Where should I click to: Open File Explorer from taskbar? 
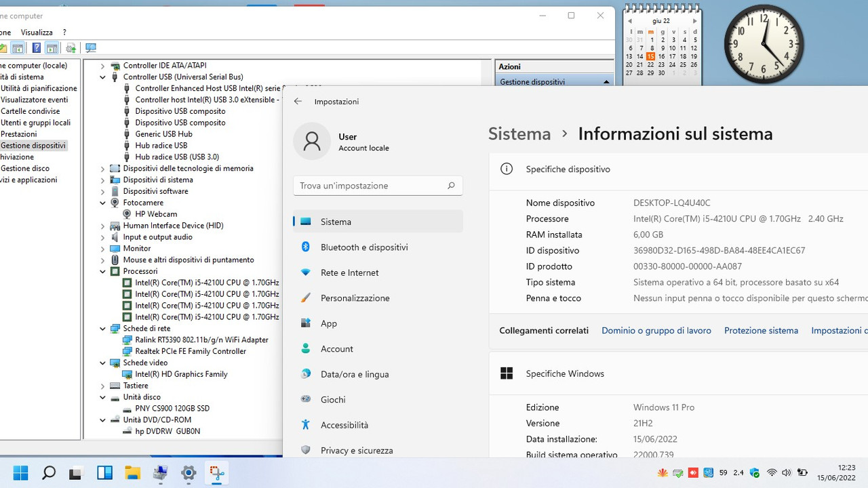point(132,472)
